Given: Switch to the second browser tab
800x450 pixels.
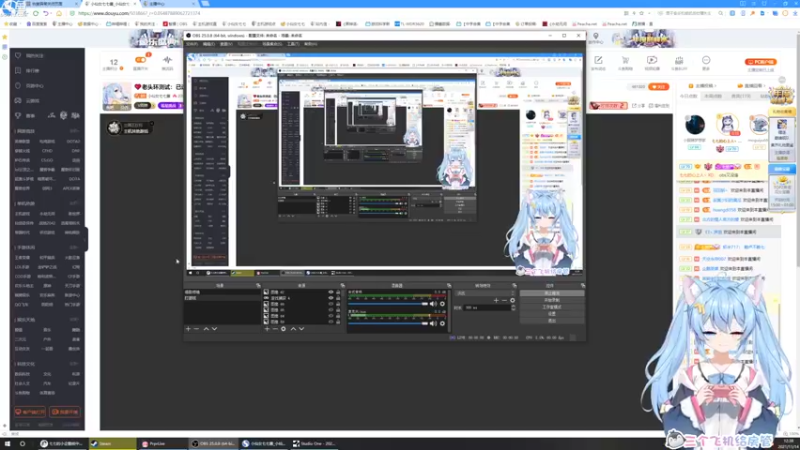Looking at the screenshot, I should [x=110, y=4].
